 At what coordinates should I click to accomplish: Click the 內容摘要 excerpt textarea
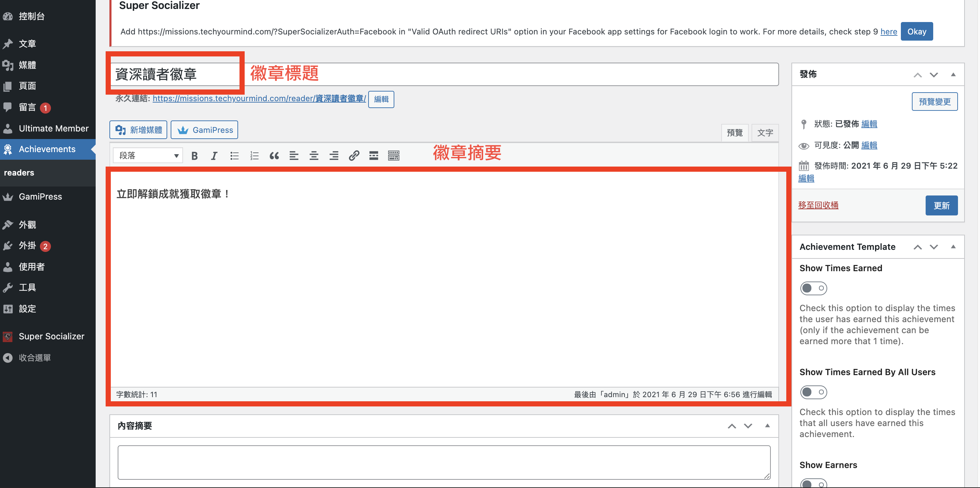[444, 463]
